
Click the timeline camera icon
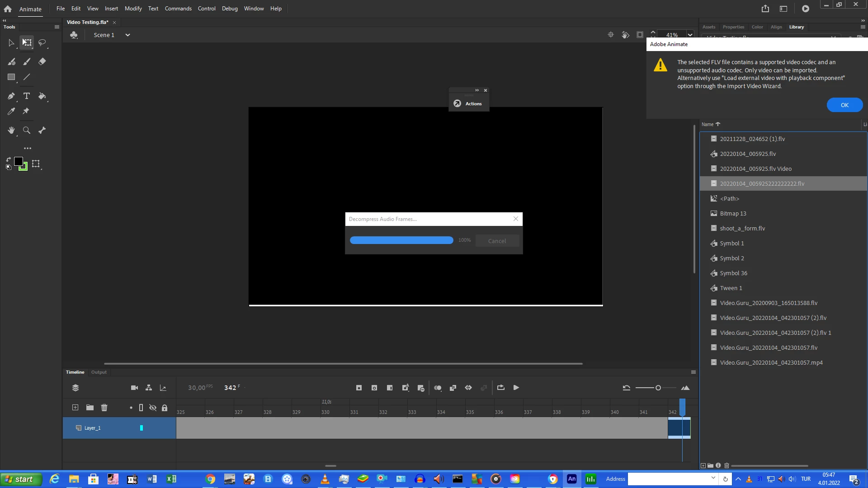(134, 388)
